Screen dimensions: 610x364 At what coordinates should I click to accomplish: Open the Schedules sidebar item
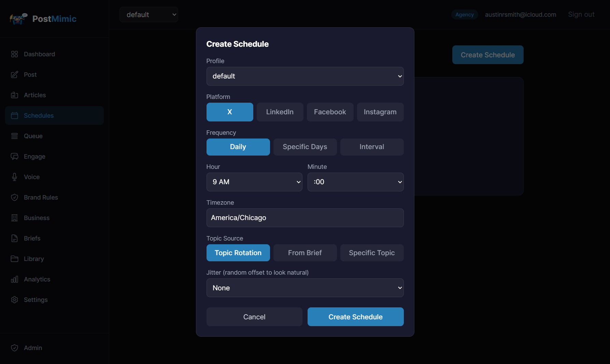[55, 116]
